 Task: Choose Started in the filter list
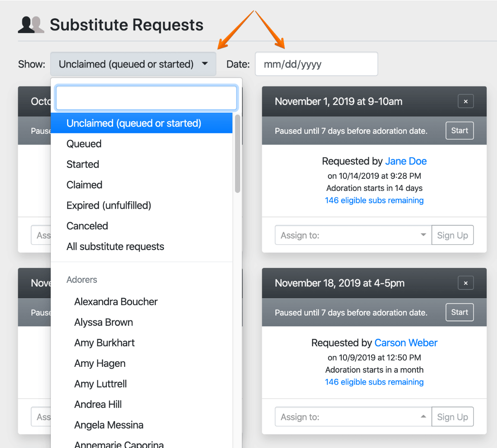[83, 164]
